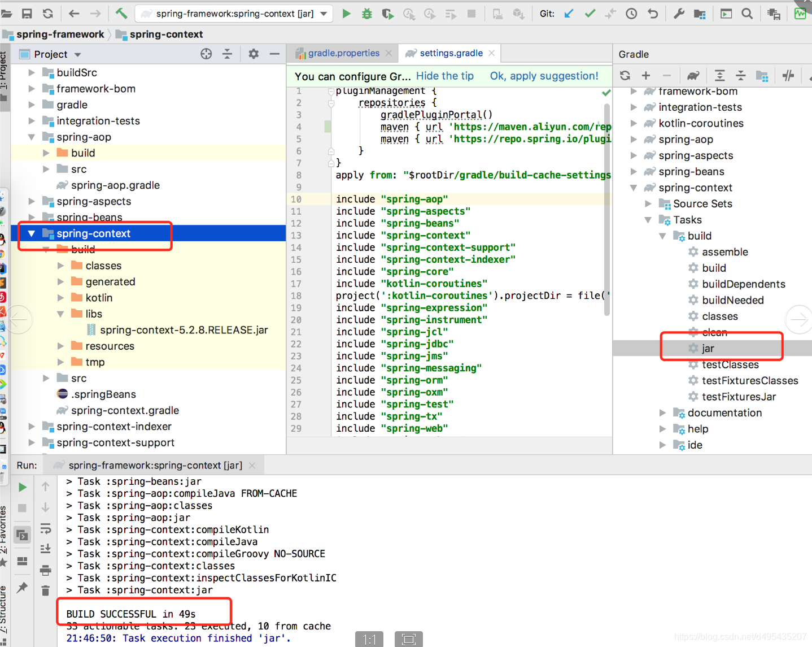Expand kotlin-coroutines in Gradle panel
This screenshot has height=647, width=812.
click(x=634, y=124)
